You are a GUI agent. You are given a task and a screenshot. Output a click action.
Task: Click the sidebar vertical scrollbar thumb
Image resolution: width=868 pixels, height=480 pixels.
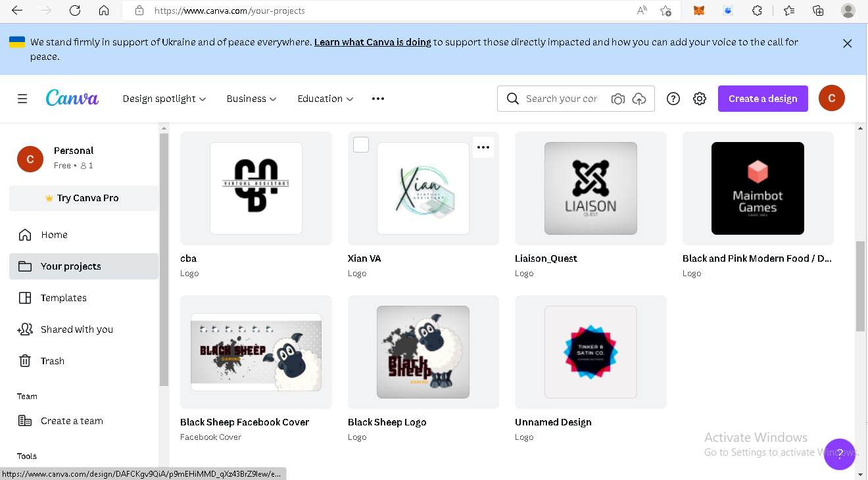pos(164,260)
